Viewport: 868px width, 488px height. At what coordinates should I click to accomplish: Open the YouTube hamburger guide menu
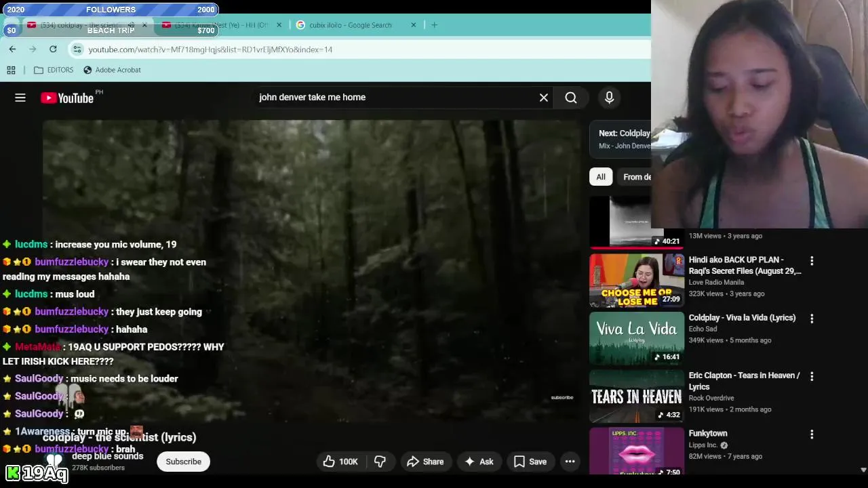tap(20, 98)
